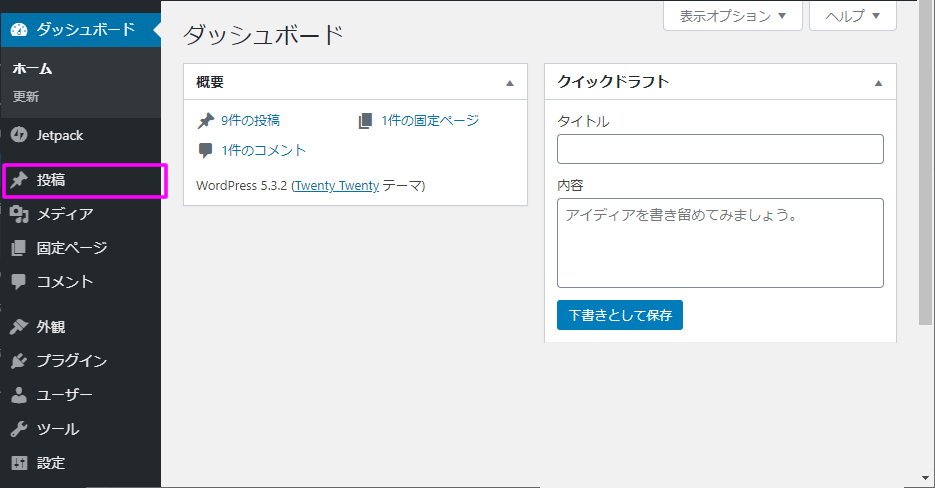Click the メディア media icon
The width and height of the screenshot is (935, 488).
19,214
